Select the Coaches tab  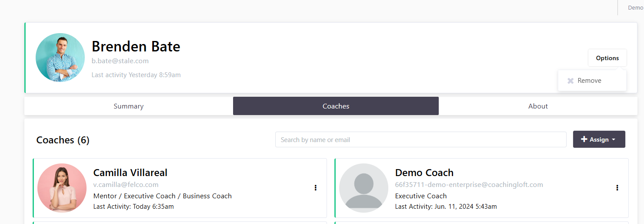click(x=336, y=106)
